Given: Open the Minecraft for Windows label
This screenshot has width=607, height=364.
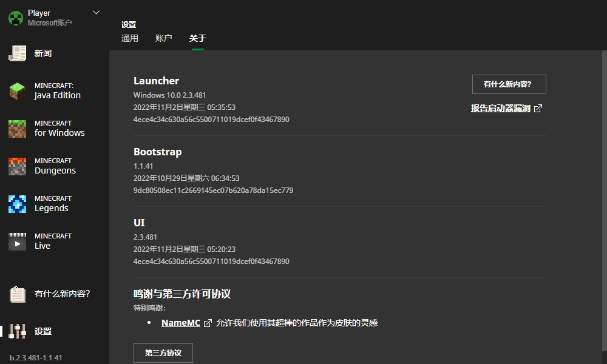Looking at the screenshot, I should pyautogui.click(x=59, y=129).
